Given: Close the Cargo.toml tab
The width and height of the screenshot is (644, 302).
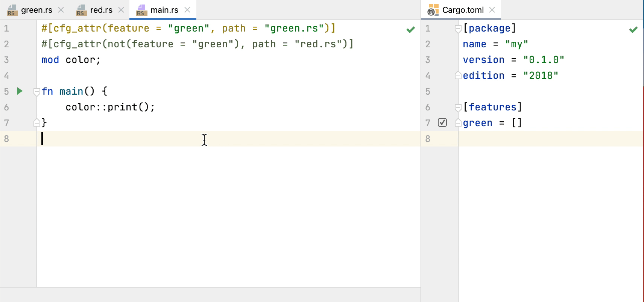Looking at the screenshot, I should click(492, 10).
